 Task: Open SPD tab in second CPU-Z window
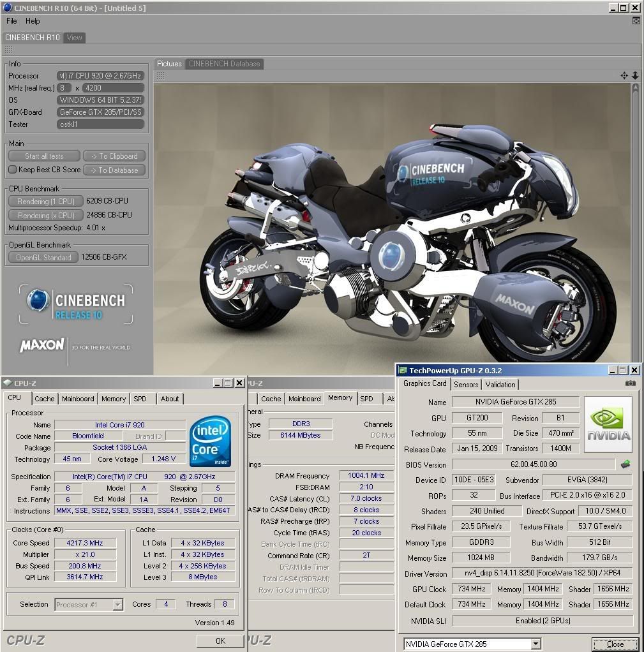[366, 398]
